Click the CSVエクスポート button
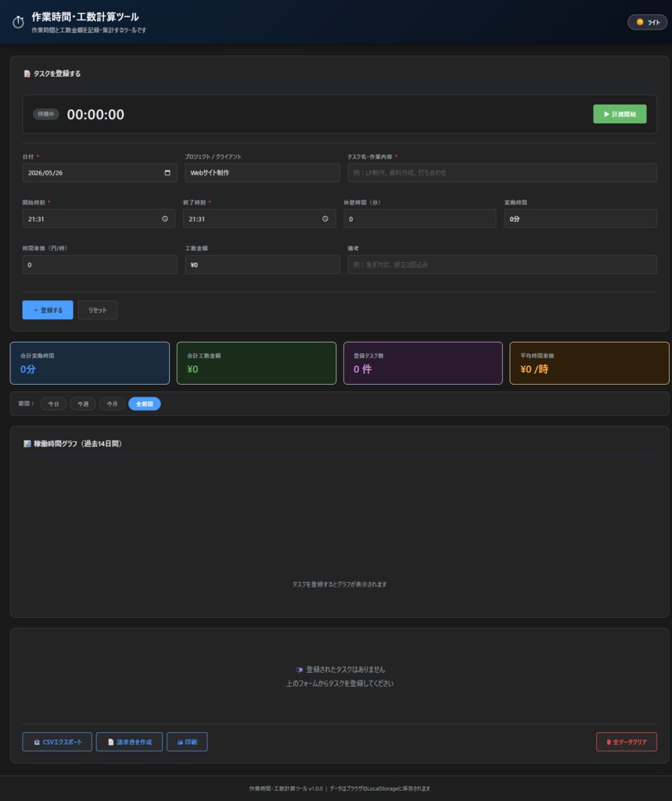The height and width of the screenshot is (801, 672). (57, 742)
